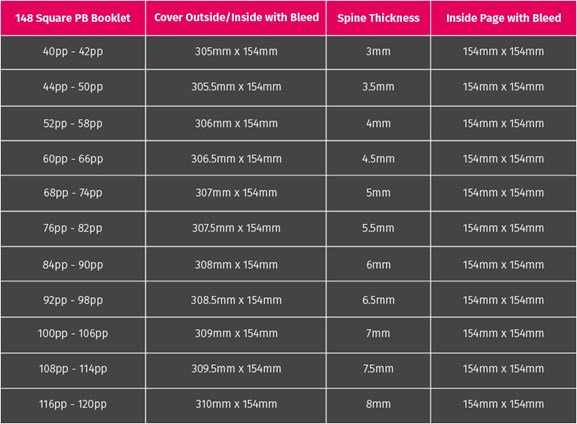Screen dimensions: 577x424
Task: Click the '116pp - 120pp' row label
Action: pyautogui.click(x=73, y=404)
